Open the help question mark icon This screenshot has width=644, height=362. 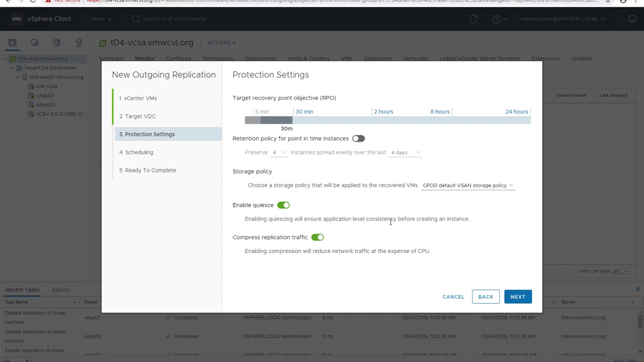pyautogui.click(x=497, y=19)
